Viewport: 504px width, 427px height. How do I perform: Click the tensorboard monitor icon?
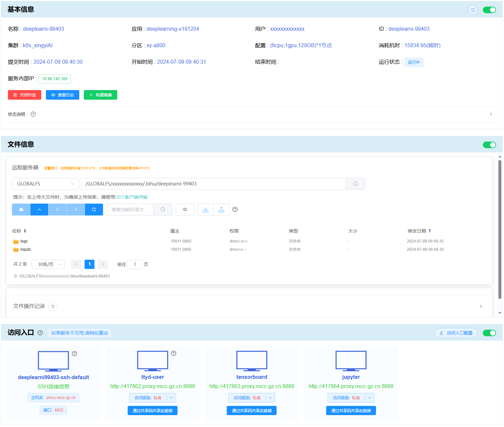pos(252,361)
